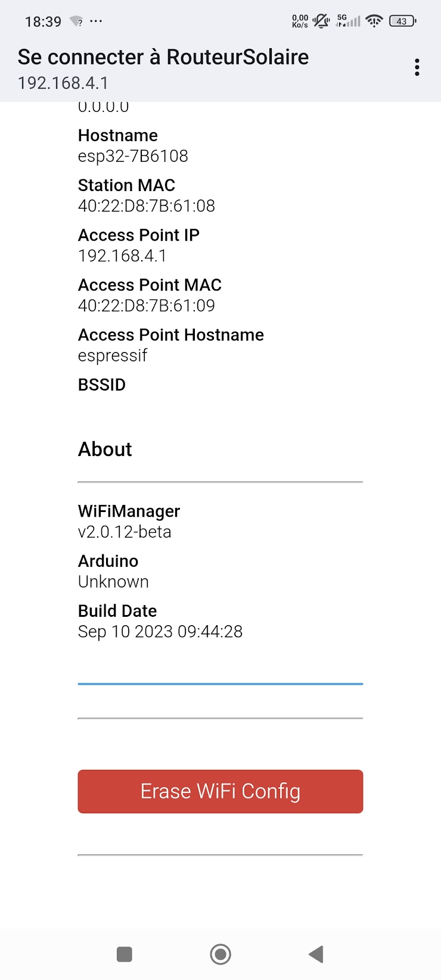Tap the Back triangle button in navigation bar
The width and height of the screenshot is (441, 980).
point(316,954)
